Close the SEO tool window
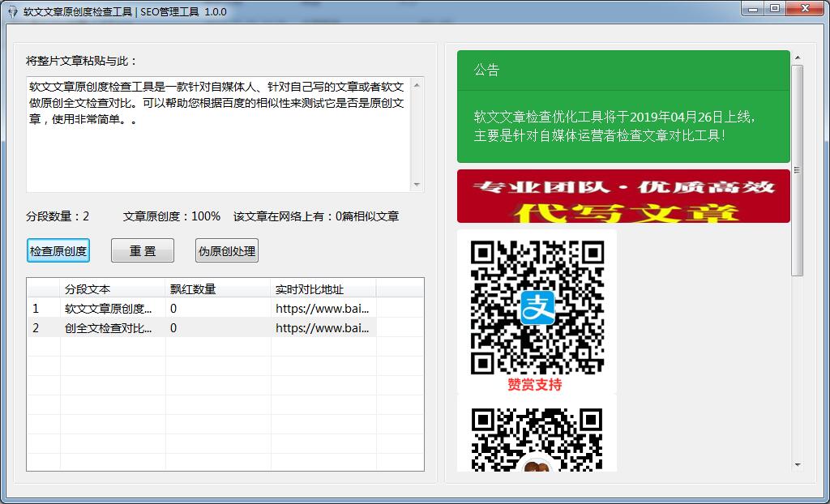Viewport: 830px width, 504px height. pos(805,9)
